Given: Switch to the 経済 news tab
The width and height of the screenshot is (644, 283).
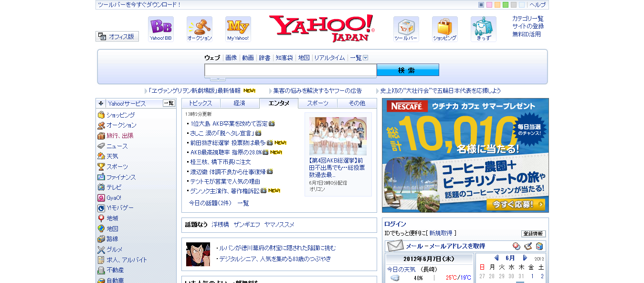Looking at the screenshot, I should (240, 103).
